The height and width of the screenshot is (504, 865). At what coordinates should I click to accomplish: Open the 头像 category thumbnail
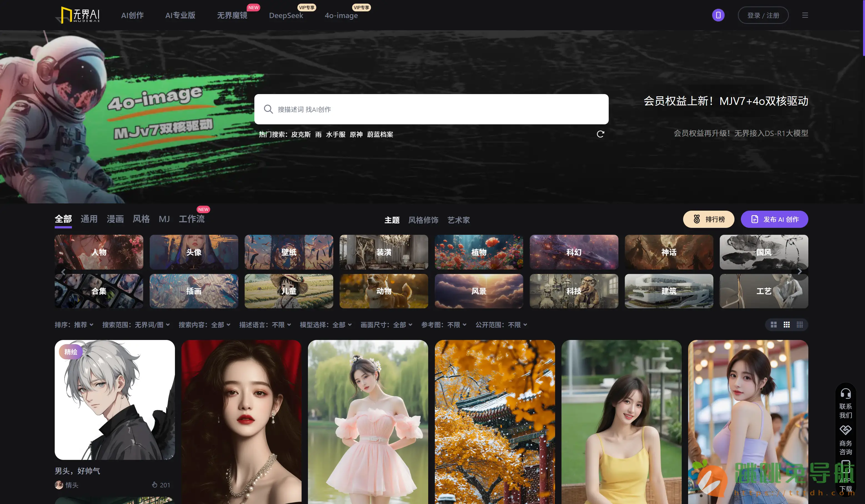click(194, 252)
